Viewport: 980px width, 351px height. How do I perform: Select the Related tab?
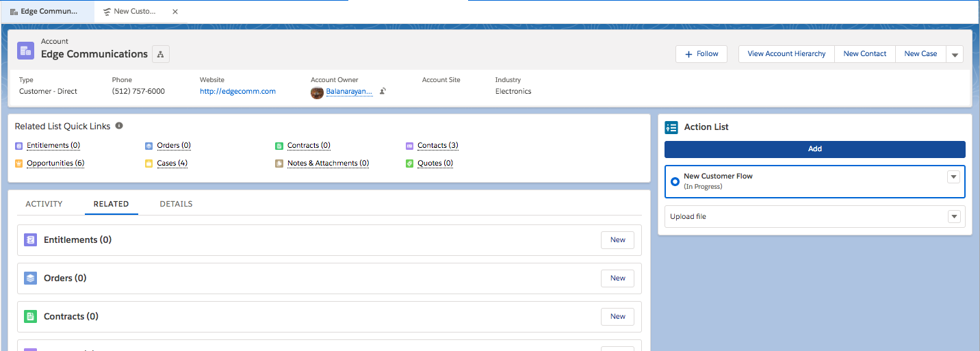coord(111,204)
